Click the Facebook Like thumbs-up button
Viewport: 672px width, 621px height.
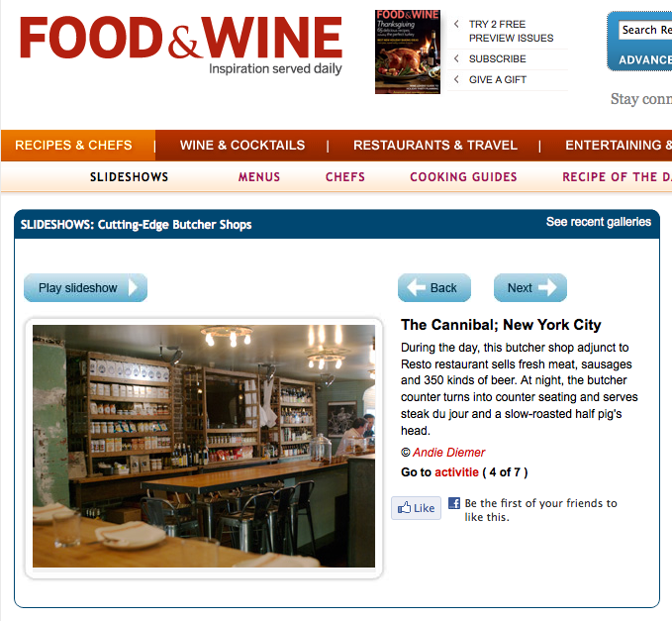point(416,508)
